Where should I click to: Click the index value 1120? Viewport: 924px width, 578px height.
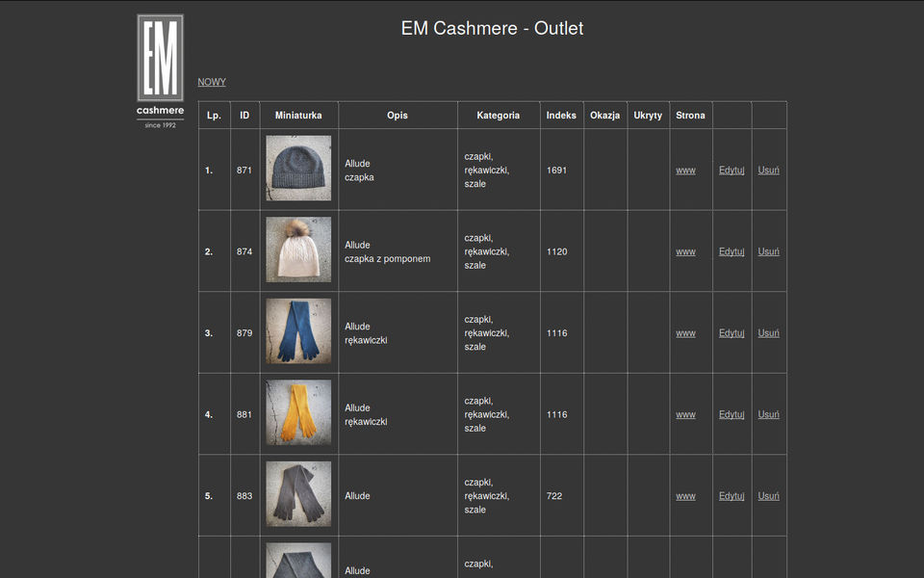[556, 251]
